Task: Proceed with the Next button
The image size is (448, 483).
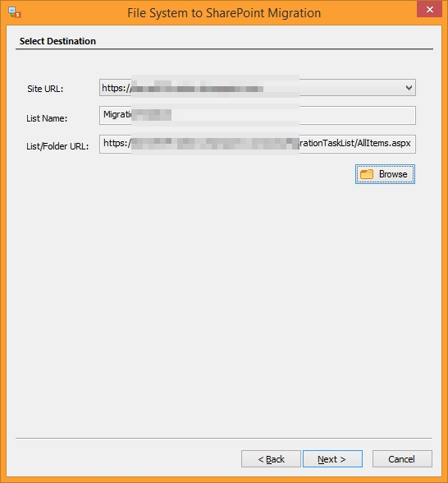Action: (x=332, y=459)
